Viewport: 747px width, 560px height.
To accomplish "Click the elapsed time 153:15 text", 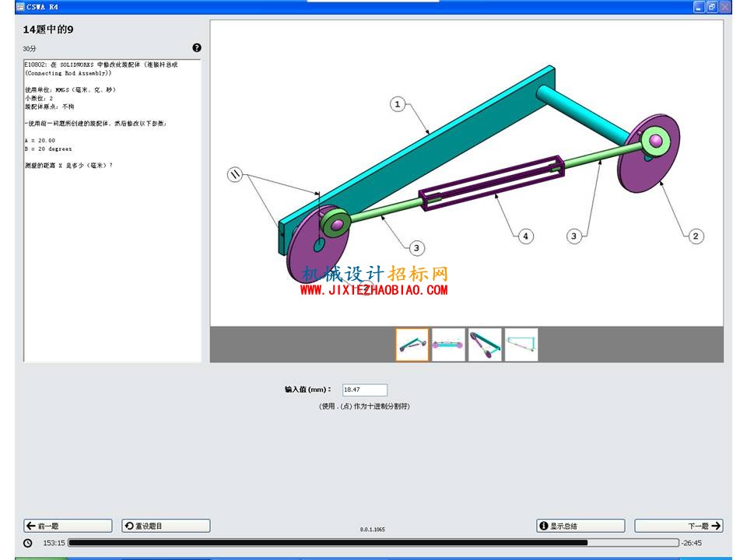I will (x=54, y=543).
